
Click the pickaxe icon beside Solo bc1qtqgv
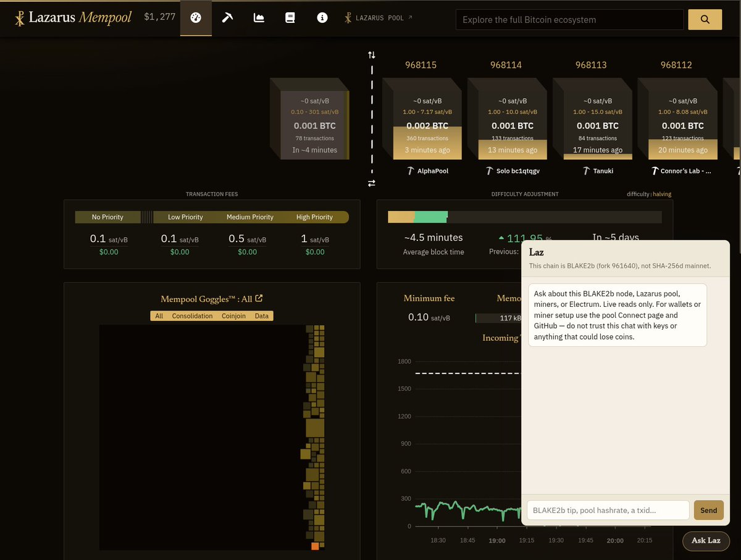(488, 171)
